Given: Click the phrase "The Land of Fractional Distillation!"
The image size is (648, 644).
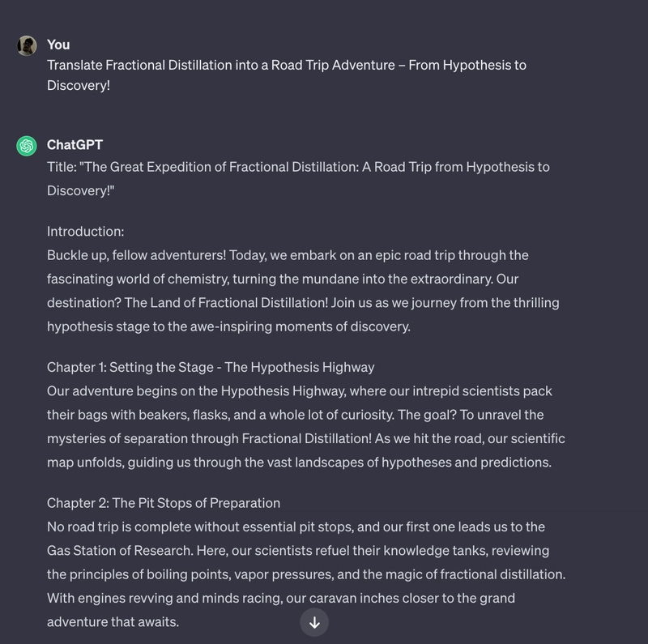Looking at the screenshot, I should click(x=226, y=303).
